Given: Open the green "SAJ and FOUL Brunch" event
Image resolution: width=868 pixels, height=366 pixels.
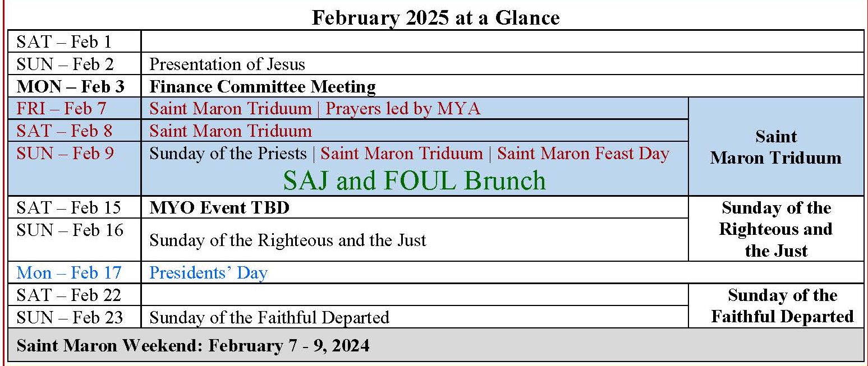Looking at the screenshot, I should 414,180.
